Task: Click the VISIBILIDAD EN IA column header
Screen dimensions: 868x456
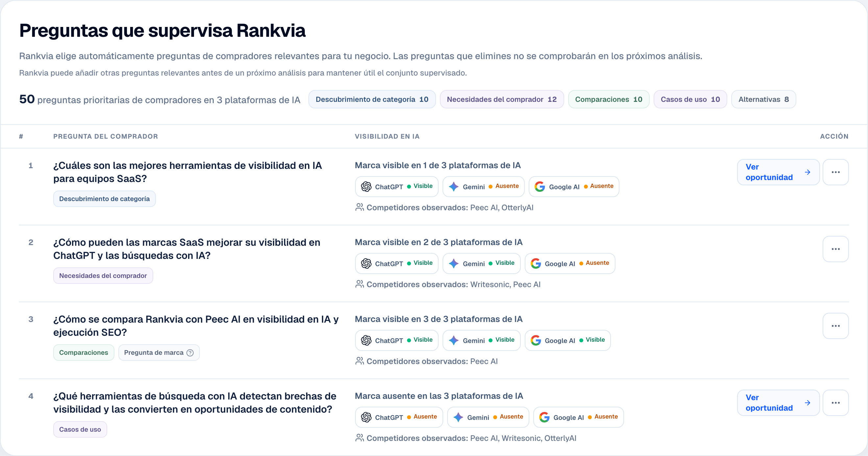Action: tap(387, 136)
